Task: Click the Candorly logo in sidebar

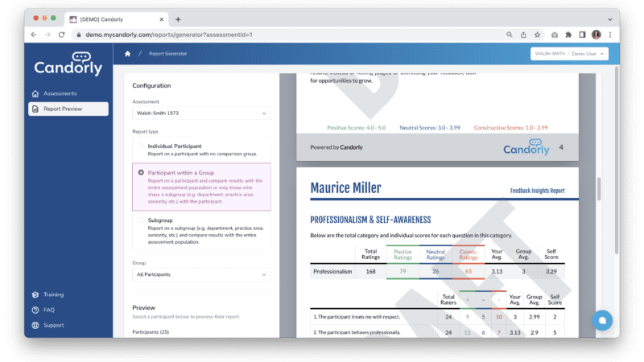Action: click(x=68, y=64)
